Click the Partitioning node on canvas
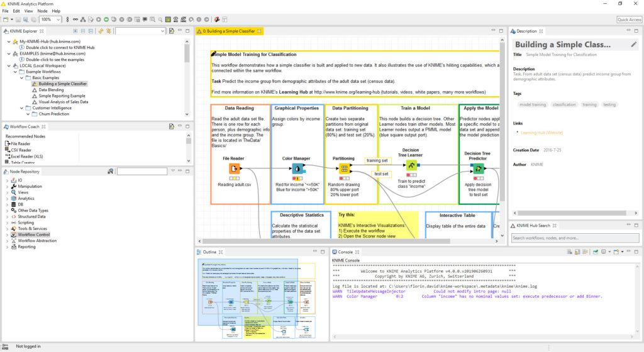This screenshot has height=352, width=644. 344,168
